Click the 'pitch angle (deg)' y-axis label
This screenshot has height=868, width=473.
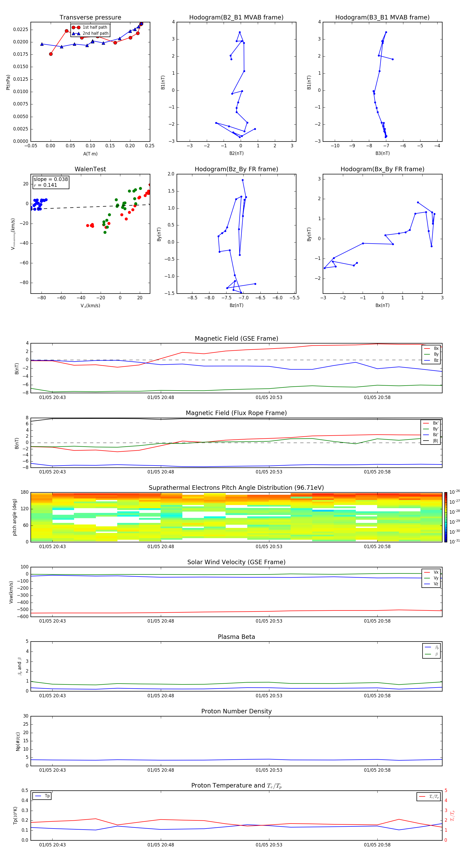tap(14, 517)
